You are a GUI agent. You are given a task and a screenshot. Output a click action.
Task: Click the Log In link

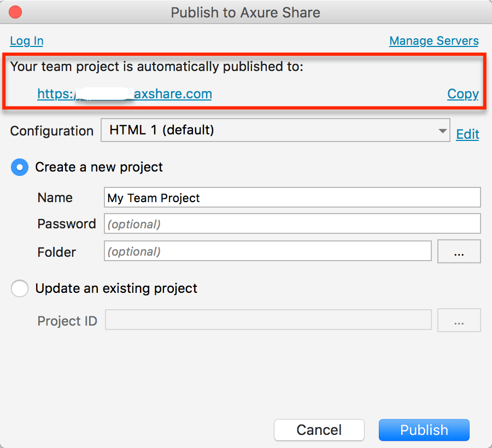[26, 41]
